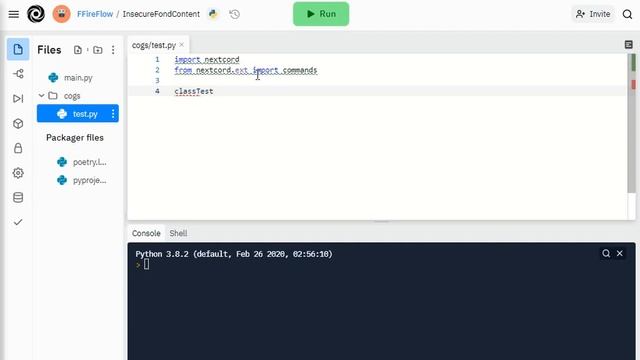Screen dimensions: 640x360
Task: Open the hamburger menu
Action: (x=13, y=14)
